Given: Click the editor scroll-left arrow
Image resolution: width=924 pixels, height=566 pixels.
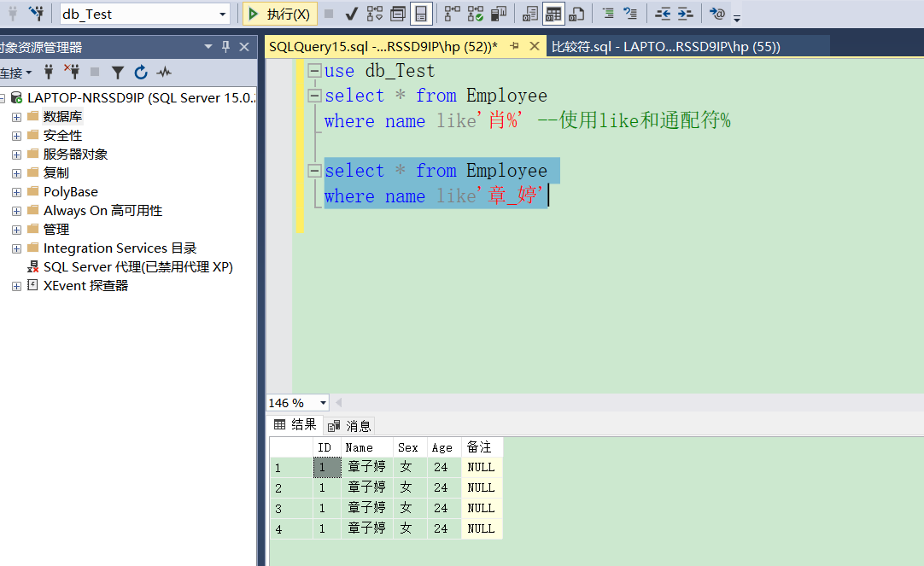Looking at the screenshot, I should tap(339, 403).
